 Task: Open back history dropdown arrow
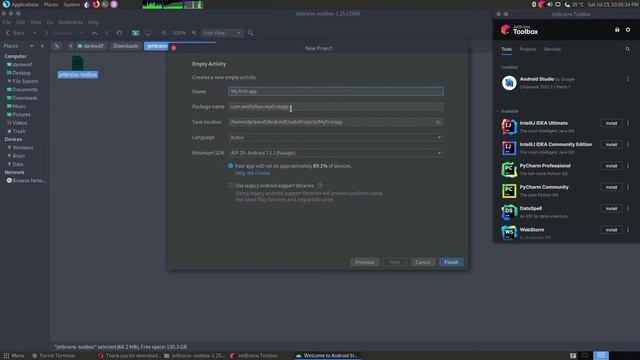[x=34, y=33]
